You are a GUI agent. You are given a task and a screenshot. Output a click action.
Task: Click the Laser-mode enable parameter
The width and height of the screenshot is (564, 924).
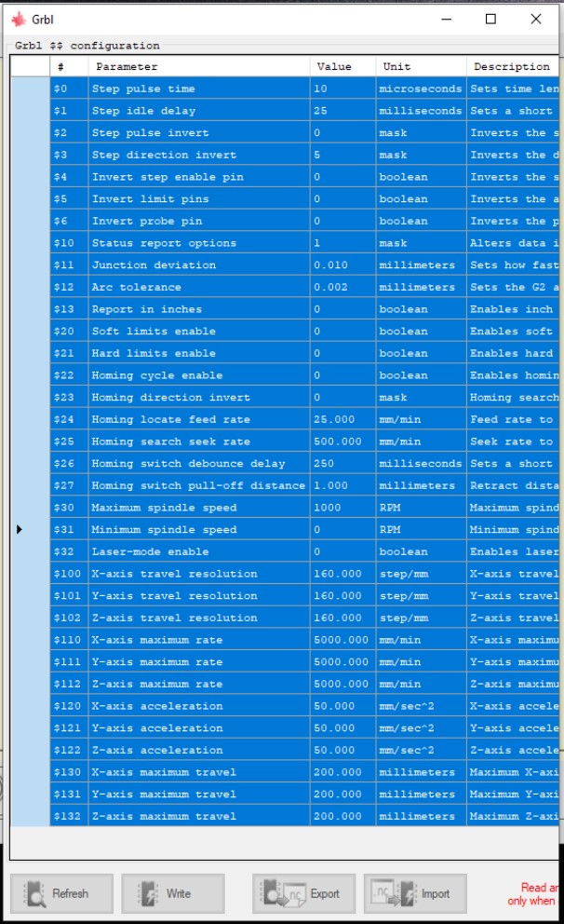click(x=199, y=551)
